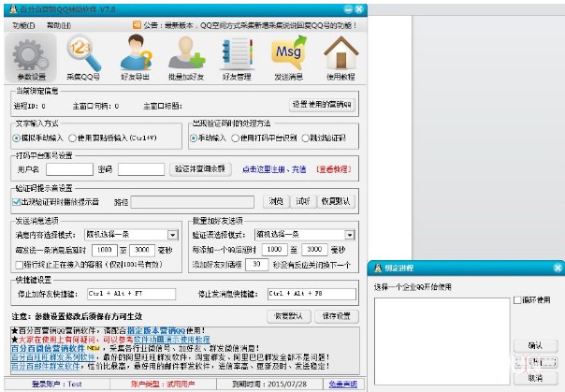Click the 浏览 button for sound path
This screenshot has width=565, height=392.
(x=276, y=201)
